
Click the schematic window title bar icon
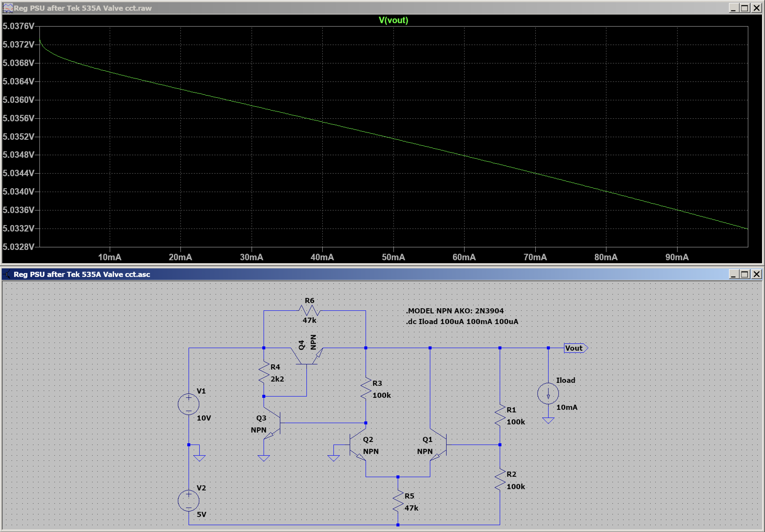pyautogui.click(x=7, y=274)
